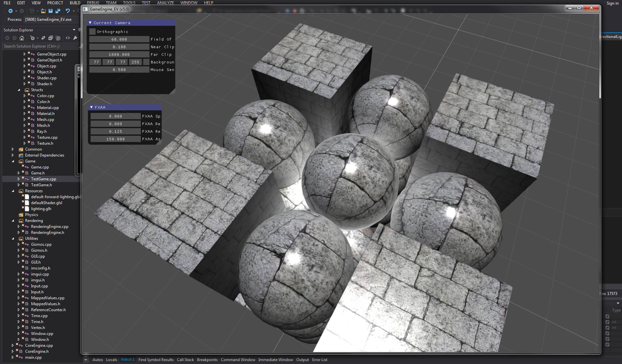Open the Error List window

[320, 360]
